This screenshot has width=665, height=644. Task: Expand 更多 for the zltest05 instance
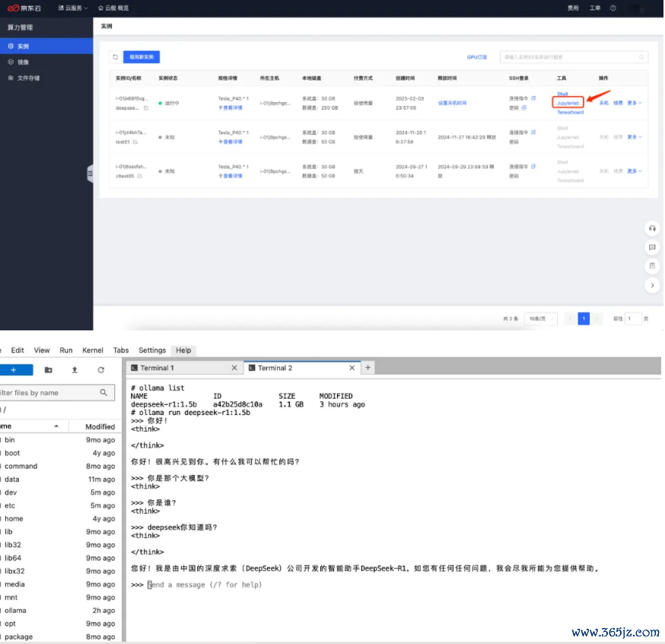(635, 171)
